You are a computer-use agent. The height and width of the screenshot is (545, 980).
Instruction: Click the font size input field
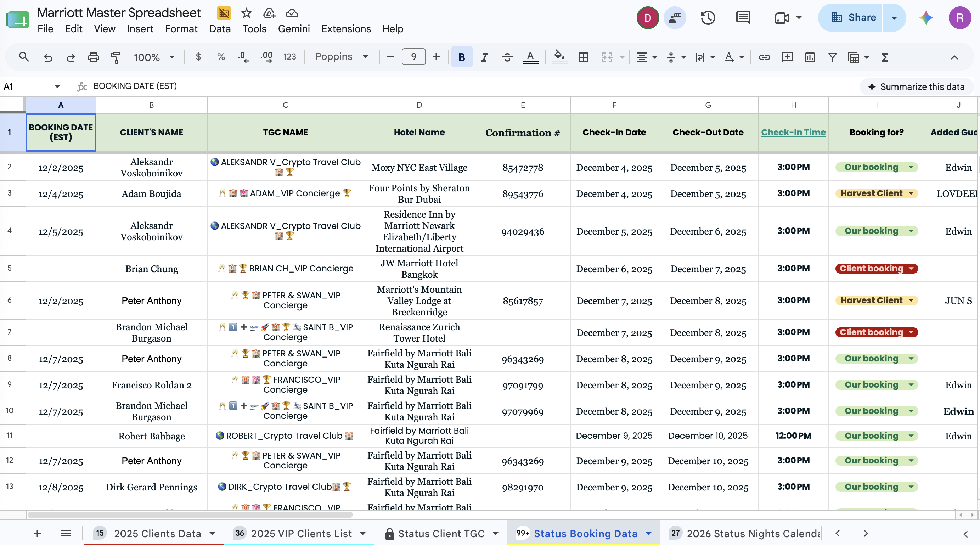pyautogui.click(x=413, y=57)
